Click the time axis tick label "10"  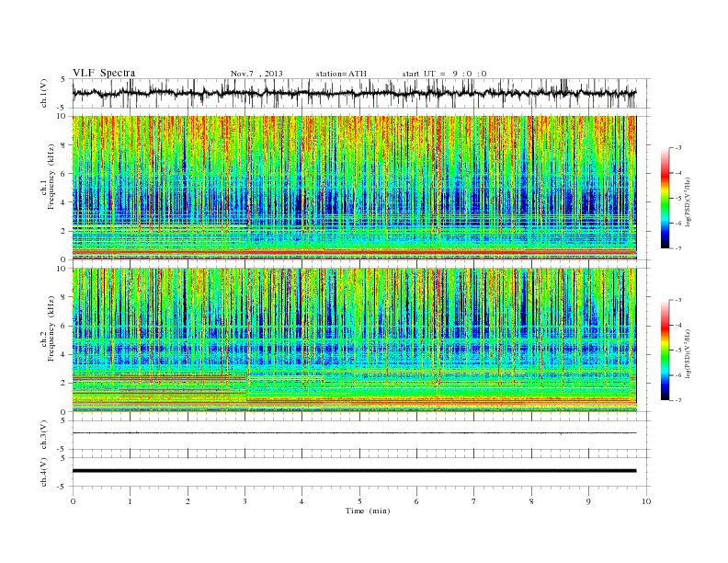pos(646,501)
